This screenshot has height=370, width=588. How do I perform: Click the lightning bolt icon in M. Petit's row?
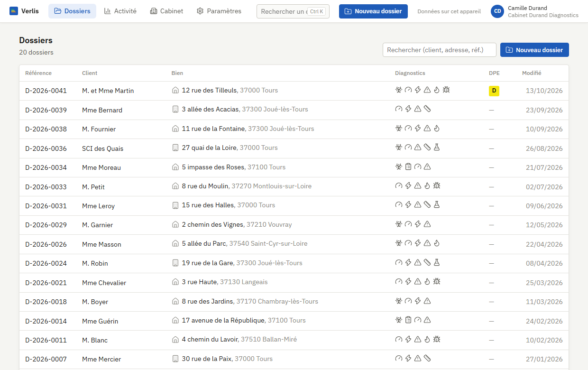pos(408,186)
